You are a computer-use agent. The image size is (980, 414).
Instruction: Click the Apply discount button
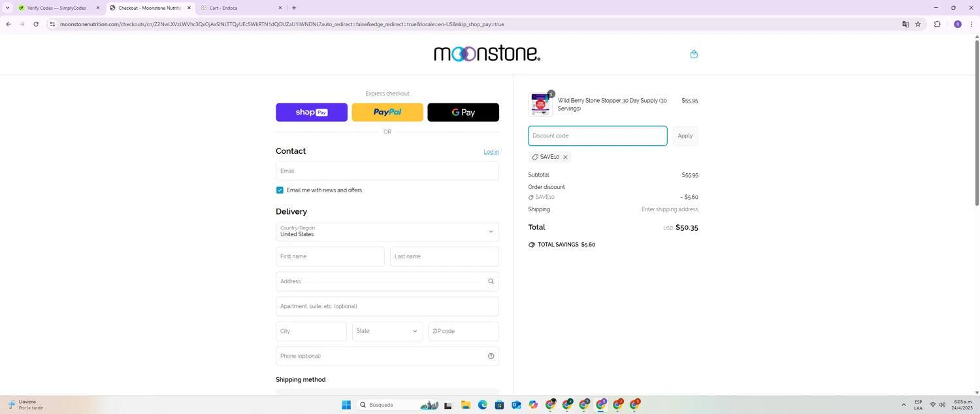point(685,136)
